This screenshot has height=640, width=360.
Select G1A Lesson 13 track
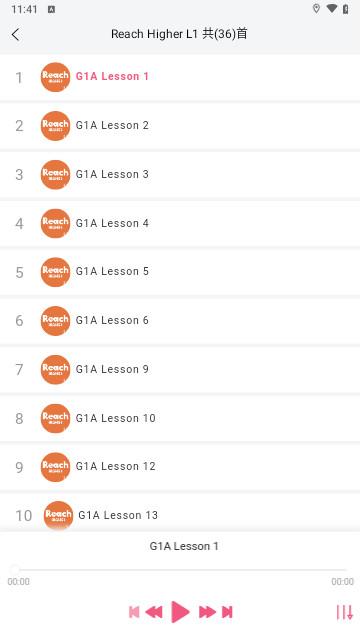180,513
